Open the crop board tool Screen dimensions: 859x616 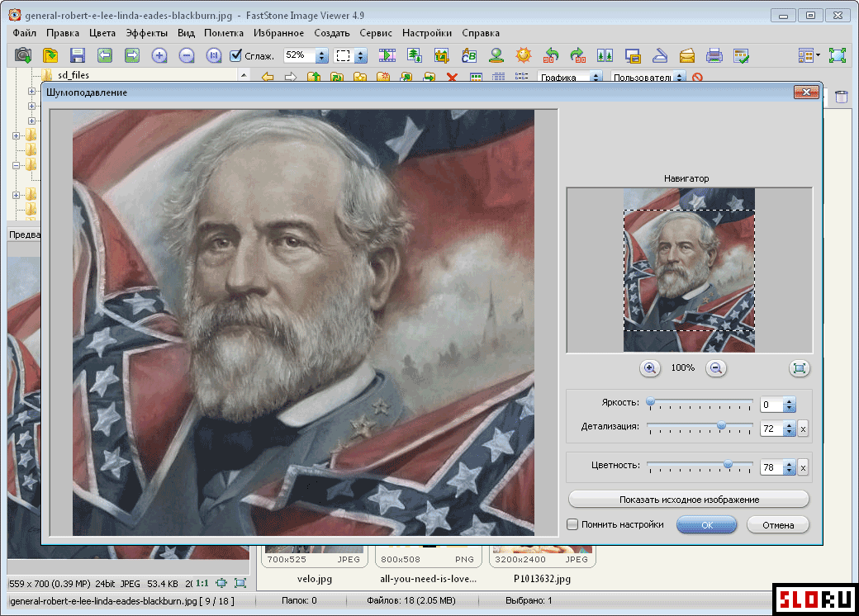click(x=442, y=55)
